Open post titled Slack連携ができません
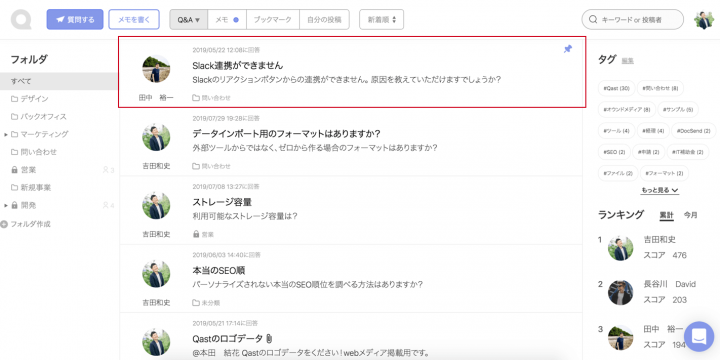720x360 pixels. [x=238, y=66]
